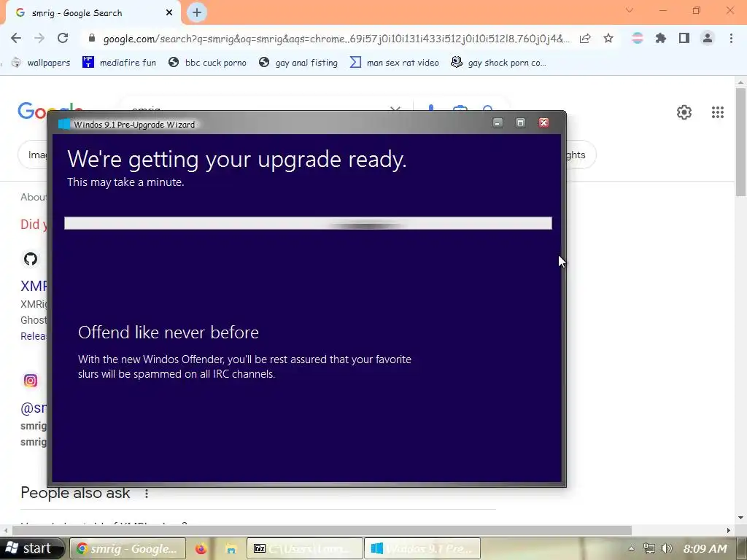Close the Windos 9.1 Pre-Upgrade Wizard
Screen dimensions: 747x560
coord(543,122)
